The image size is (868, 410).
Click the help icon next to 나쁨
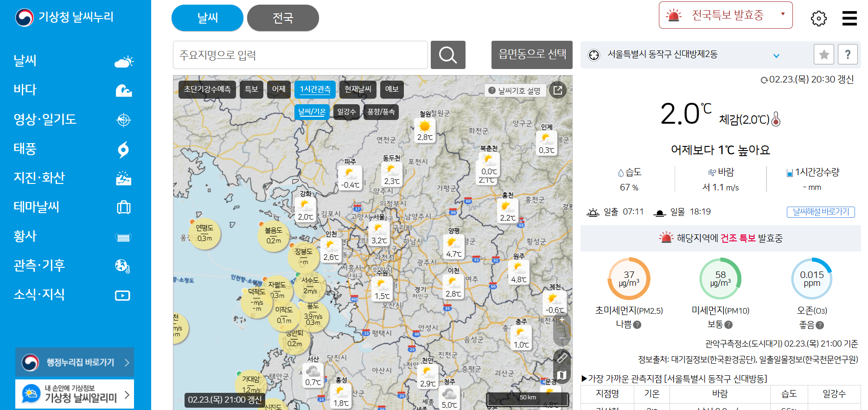coord(638,325)
